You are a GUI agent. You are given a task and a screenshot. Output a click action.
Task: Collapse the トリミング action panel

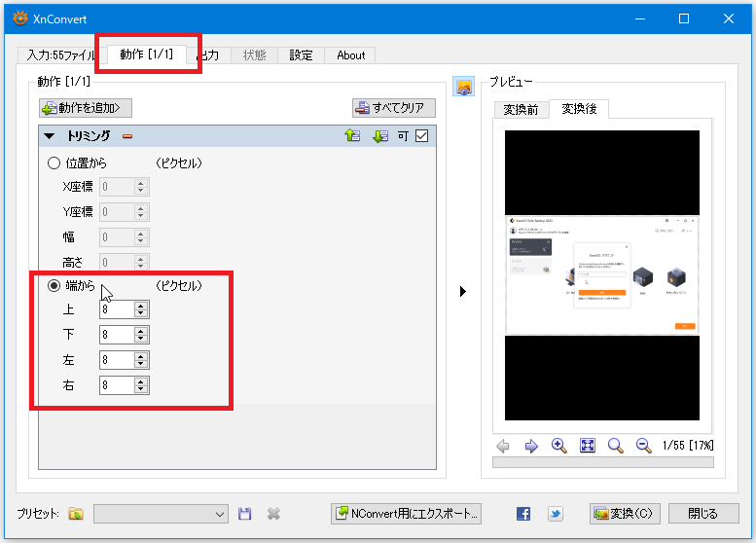(x=49, y=136)
